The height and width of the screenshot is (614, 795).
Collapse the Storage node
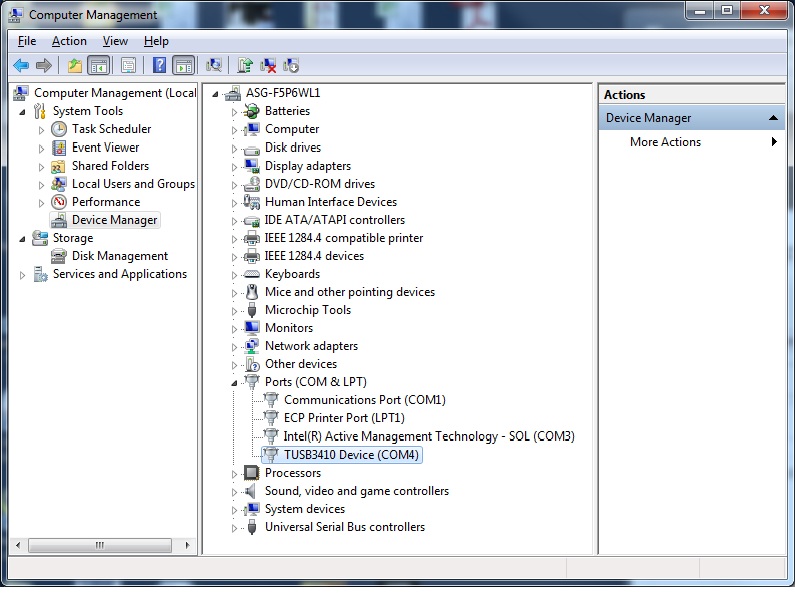tap(22, 239)
